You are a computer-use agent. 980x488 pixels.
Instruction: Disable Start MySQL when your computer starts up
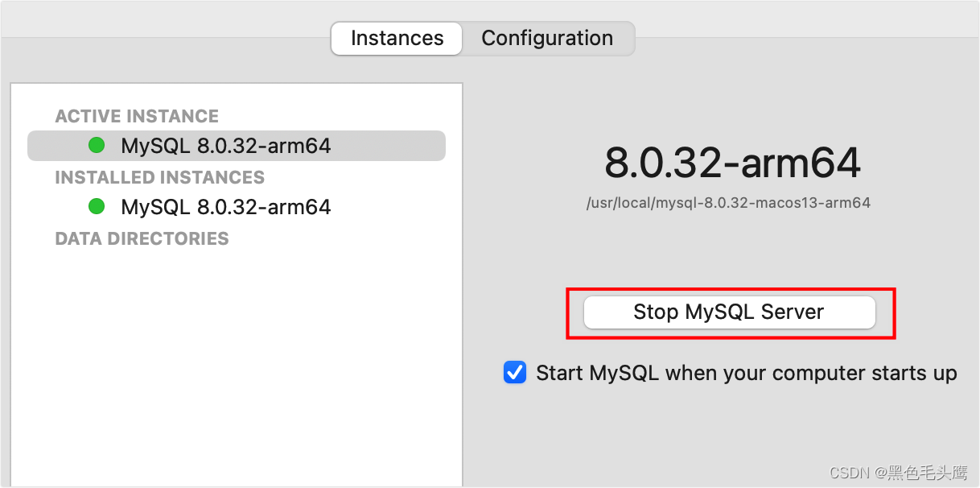pyautogui.click(x=514, y=372)
